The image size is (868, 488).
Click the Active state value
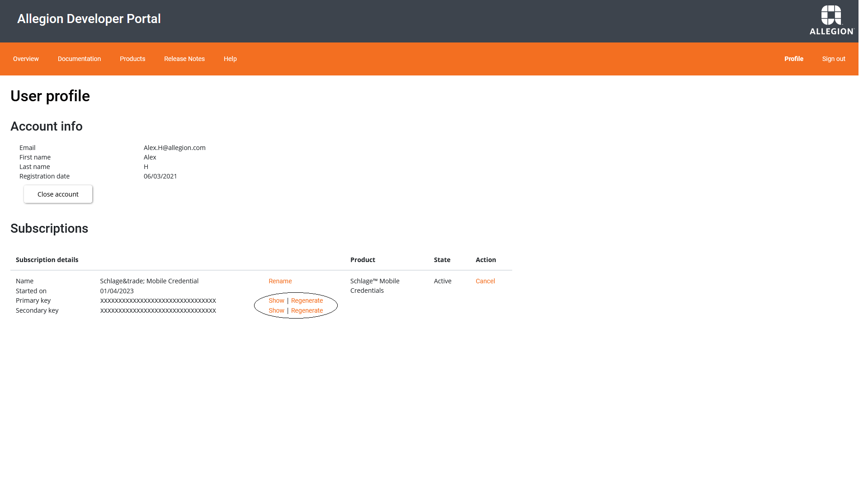click(443, 281)
